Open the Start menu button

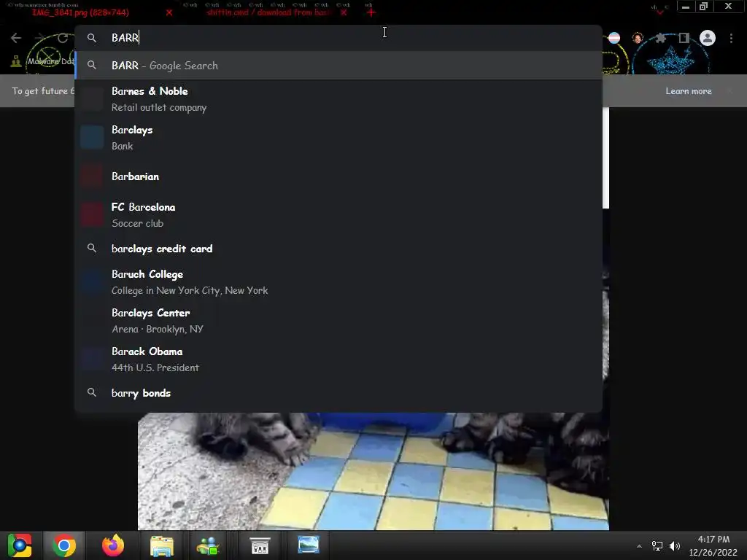coord(20,545)
